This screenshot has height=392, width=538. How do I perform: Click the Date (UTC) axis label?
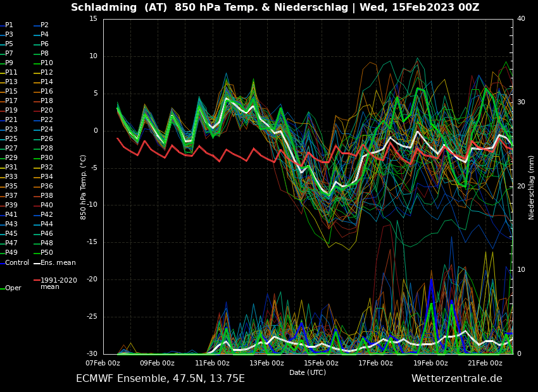(308, 372)
